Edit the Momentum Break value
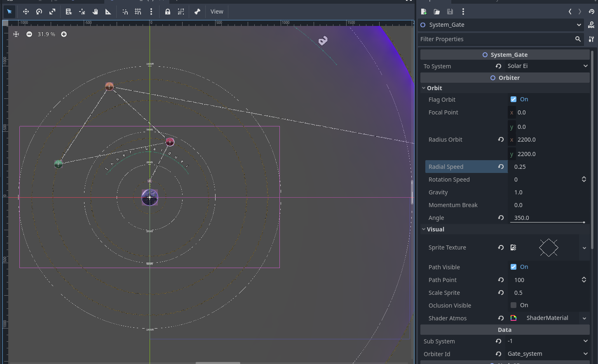The height and width of the screenshot is (364, 598). [x=549, y=205]
